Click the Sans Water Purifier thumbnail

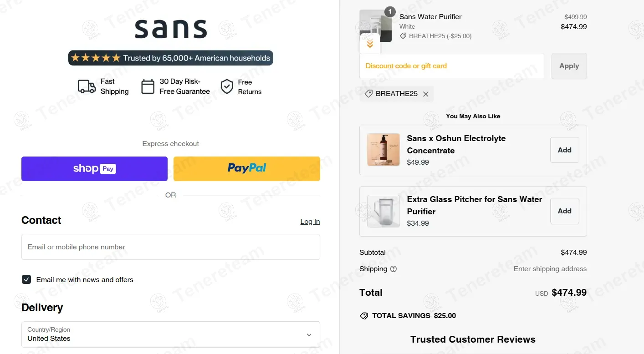tap(375, 23)
